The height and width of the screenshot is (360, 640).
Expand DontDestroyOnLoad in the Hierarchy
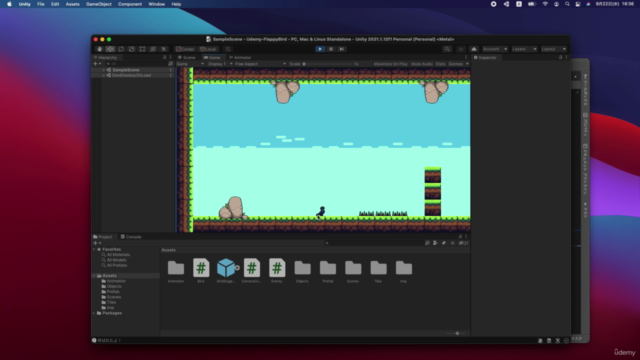(x=104, y=76)
